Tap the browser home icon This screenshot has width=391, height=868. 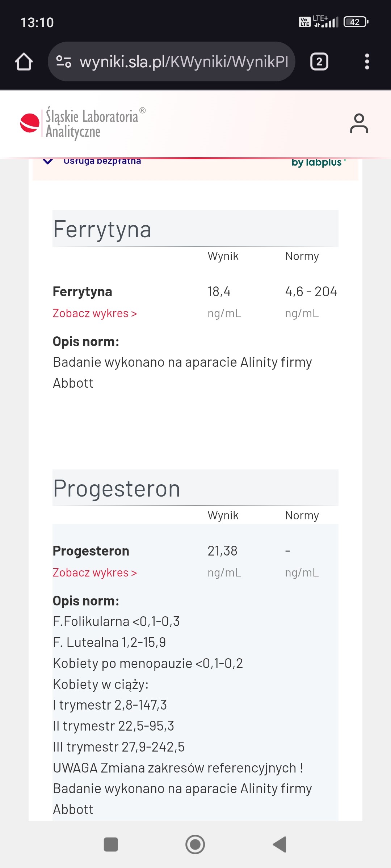(x=24, y=61)
